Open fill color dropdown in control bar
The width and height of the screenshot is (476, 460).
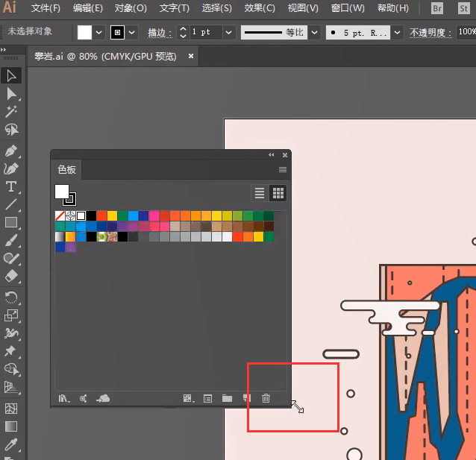[99, 32]
